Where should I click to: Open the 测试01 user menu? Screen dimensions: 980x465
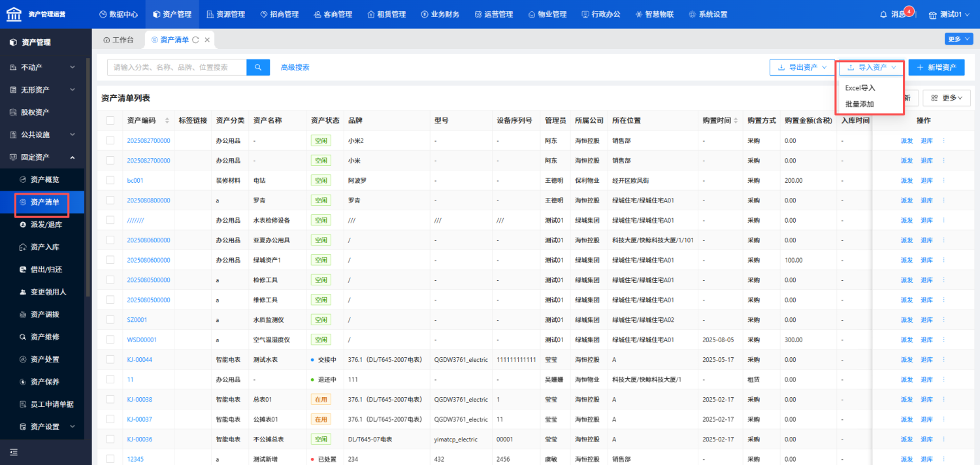coord(949,14)
